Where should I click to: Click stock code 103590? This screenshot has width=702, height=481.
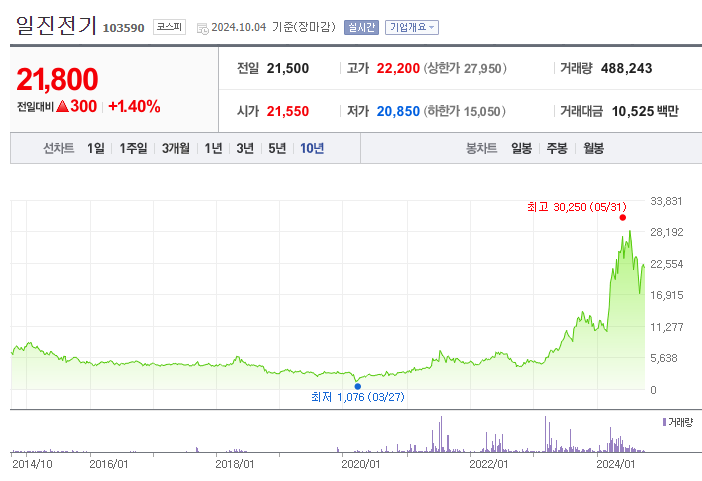click(x=124, y=28)
